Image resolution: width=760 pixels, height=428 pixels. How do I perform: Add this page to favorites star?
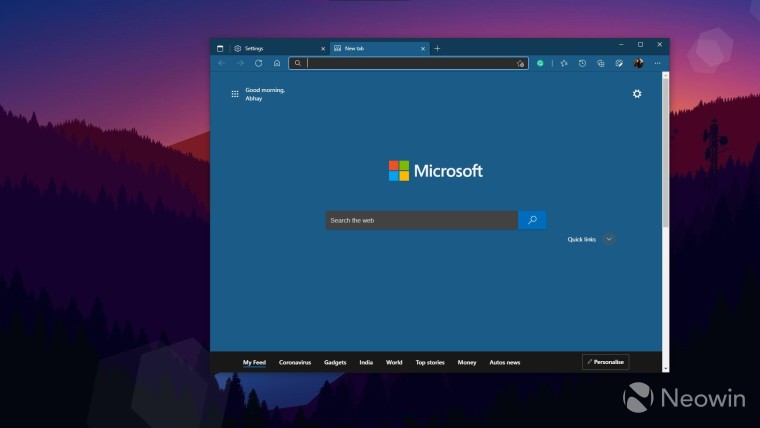pyautogui.click(x=520, y=63)
